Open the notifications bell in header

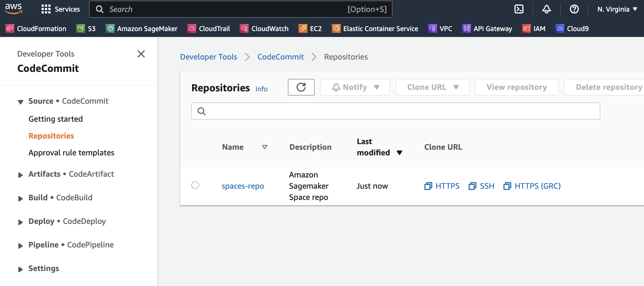547,9
